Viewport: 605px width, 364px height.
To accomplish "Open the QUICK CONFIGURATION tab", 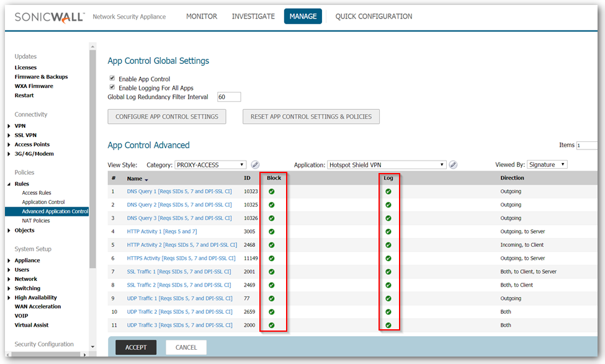I will [374, 16].
